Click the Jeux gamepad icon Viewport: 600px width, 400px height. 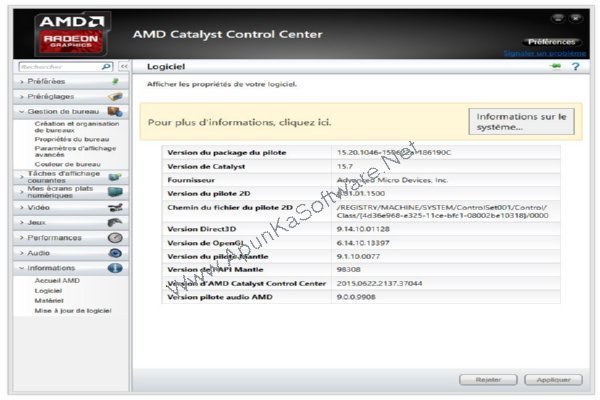pyautogui.click(x=115, y=222)
